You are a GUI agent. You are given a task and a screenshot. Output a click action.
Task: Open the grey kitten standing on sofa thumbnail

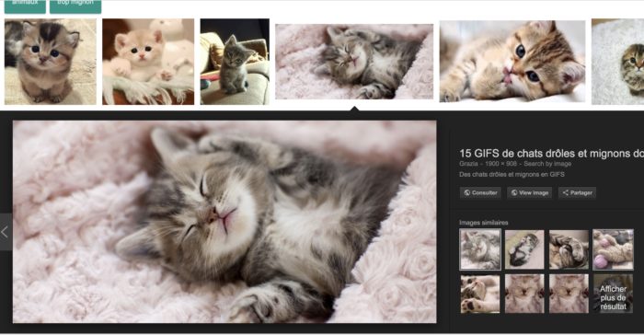[235, 62]
